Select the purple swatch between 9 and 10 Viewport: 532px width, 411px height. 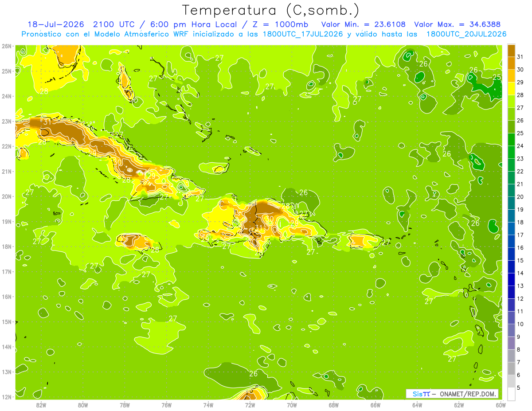pyautogui.click(x=511, y=330)
